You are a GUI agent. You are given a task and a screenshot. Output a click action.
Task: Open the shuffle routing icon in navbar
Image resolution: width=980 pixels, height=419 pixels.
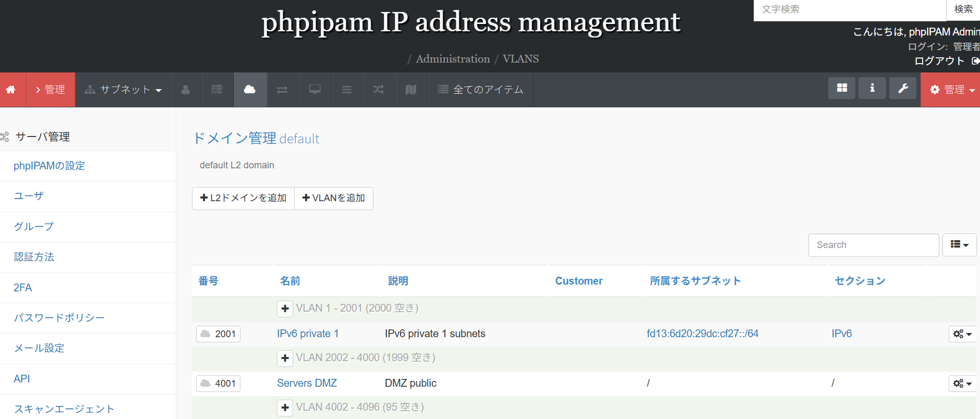tap(379, 90)
